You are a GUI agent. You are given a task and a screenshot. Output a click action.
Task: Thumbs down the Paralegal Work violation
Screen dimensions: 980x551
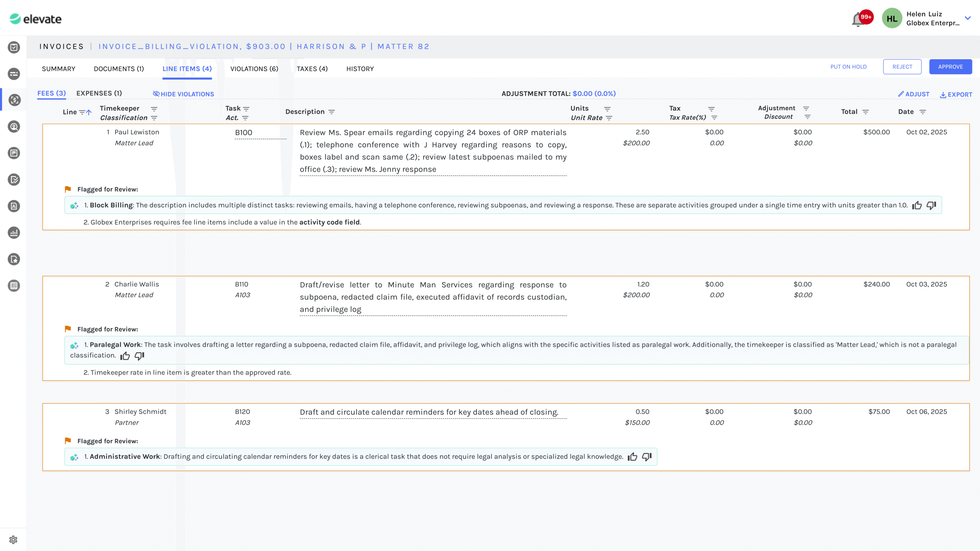pos(139,356)
